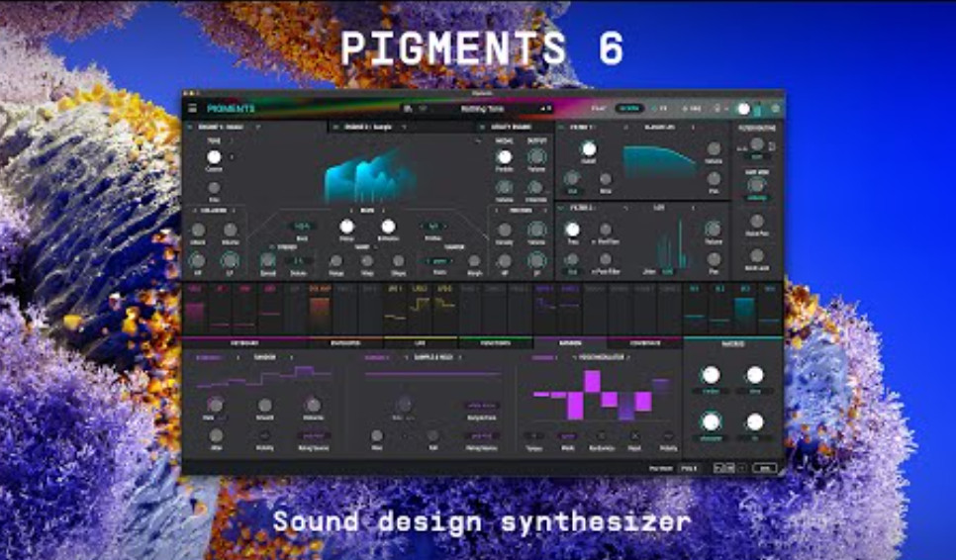Screen dimensions: 956x560
Task: Expand the Engine 1 waveform display view
Action: click(x=477, y=140)
